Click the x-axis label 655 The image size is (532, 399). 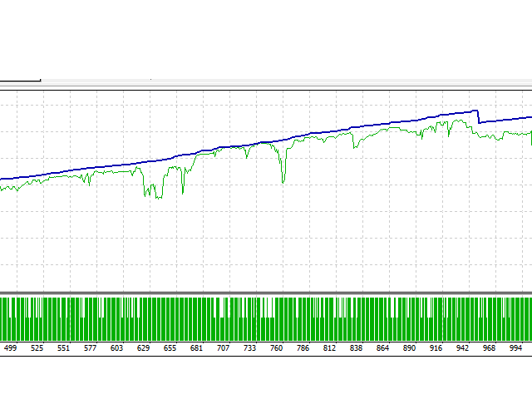170,348
